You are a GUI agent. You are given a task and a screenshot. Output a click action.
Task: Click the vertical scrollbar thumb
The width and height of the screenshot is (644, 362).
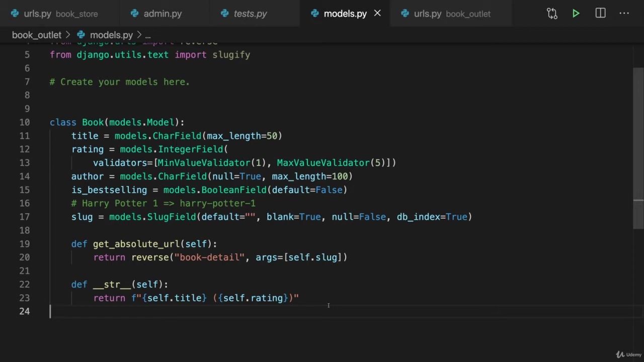click(638, 146)
